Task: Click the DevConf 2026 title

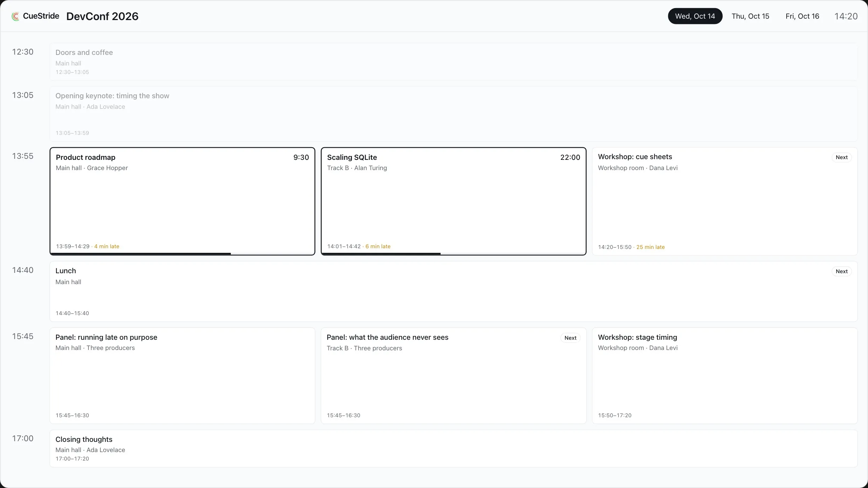Action: point(102,16)
